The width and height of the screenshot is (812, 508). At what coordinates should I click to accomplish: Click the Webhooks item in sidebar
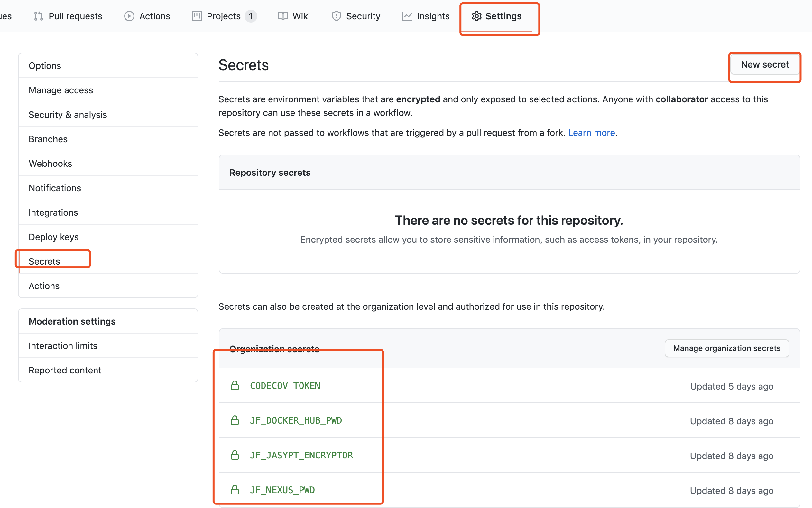click(51, 163)
